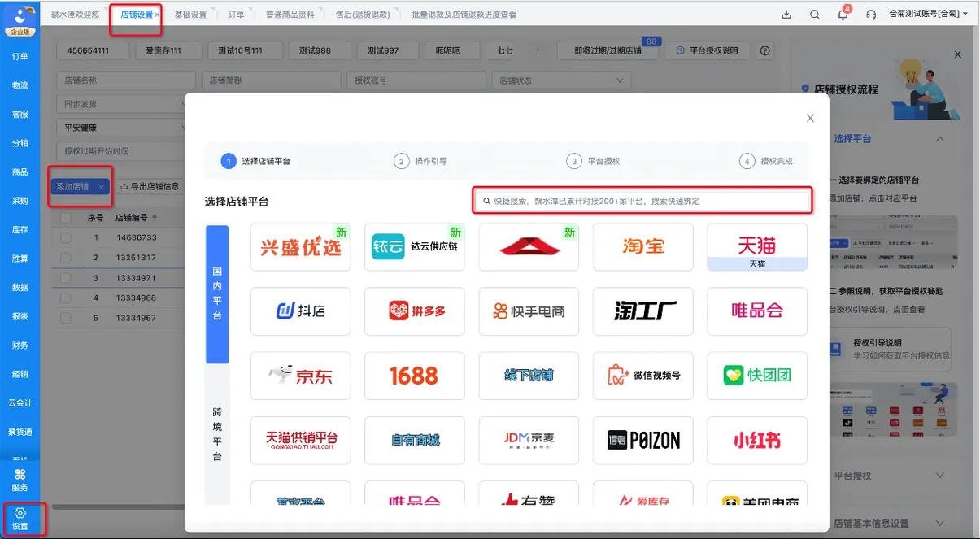Viewport: 980px width, 539px height.
Task: Collapse the 选择平台 section chevron
Action: [x=939, y=139]
